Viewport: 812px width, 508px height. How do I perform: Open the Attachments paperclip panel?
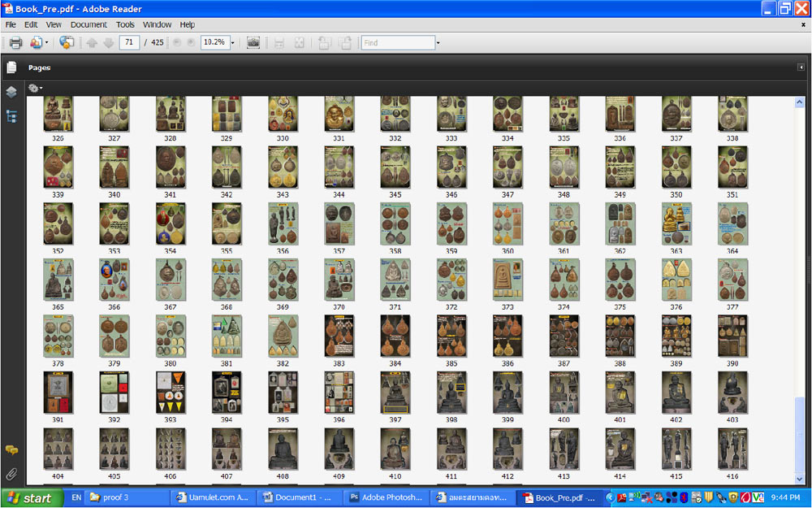click(11, 473)
